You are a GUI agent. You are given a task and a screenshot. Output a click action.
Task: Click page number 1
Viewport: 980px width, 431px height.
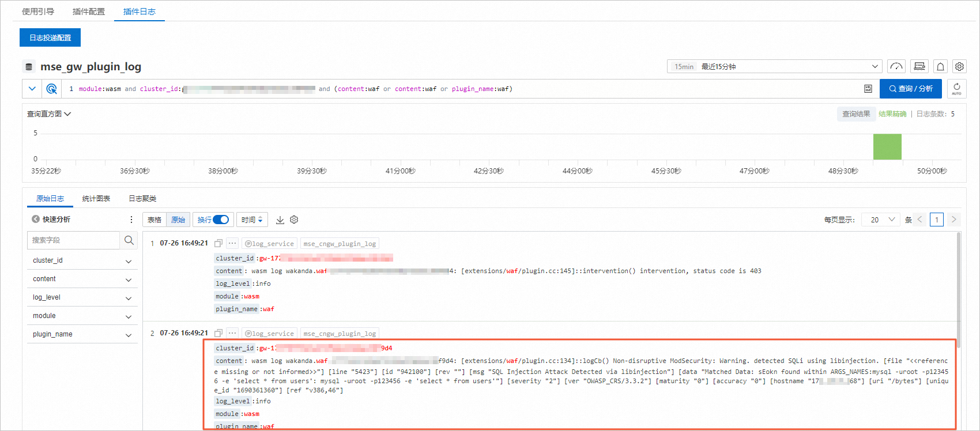pos(937,220)
